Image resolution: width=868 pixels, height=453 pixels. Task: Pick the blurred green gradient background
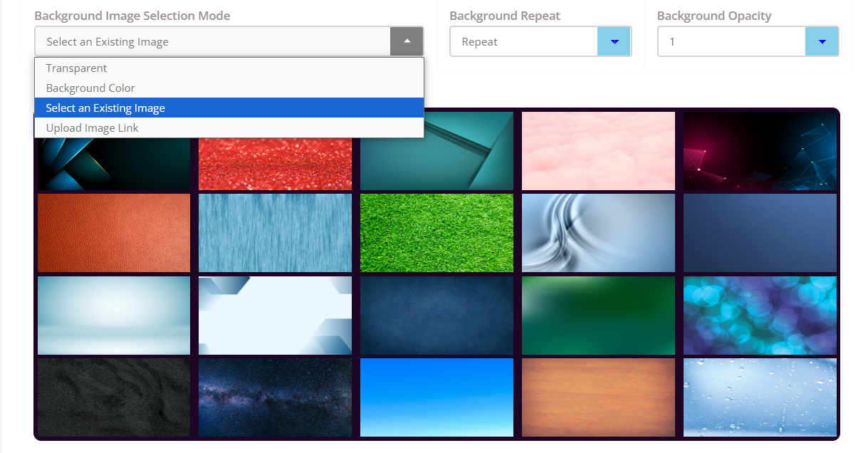(x=598, y=316)
